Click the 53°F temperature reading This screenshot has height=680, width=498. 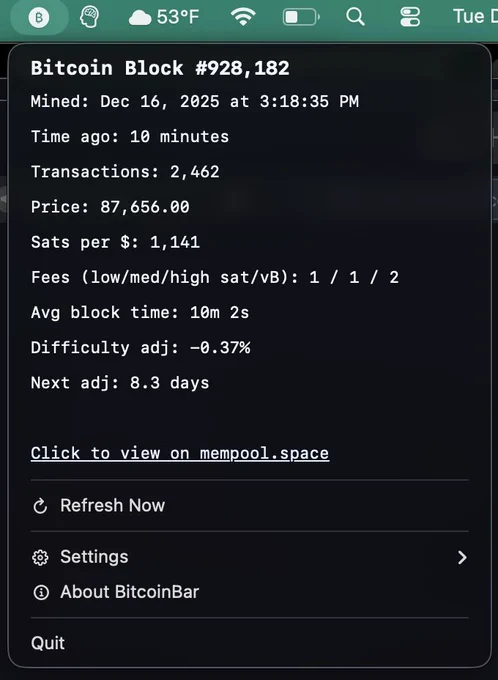[x=178, y=17]
